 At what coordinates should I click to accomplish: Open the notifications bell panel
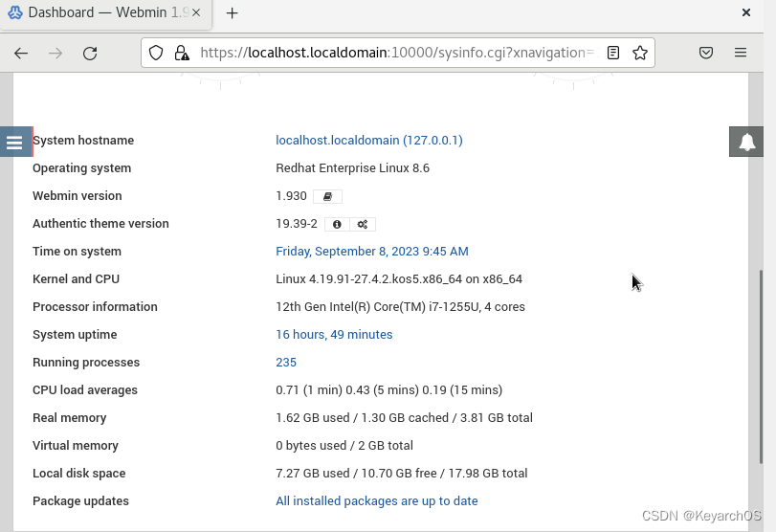746,142
